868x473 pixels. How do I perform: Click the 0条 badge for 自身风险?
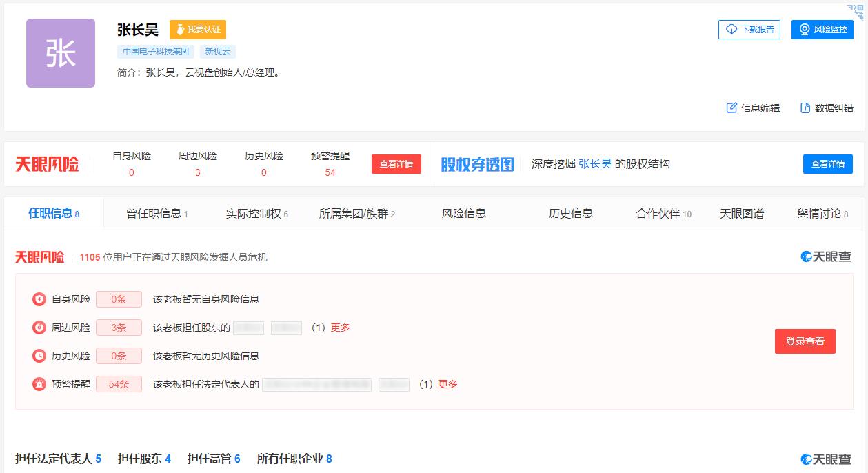(119, 299)
